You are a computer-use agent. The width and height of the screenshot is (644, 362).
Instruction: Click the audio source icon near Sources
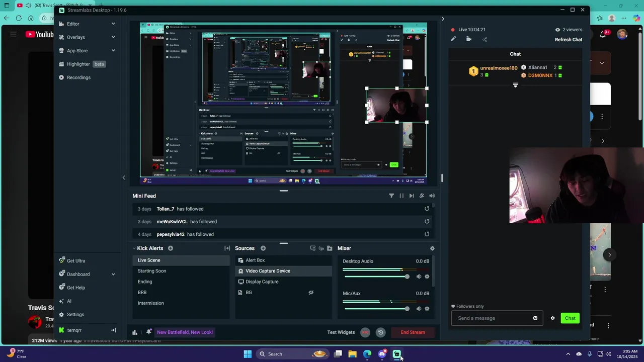click(321, 248)
